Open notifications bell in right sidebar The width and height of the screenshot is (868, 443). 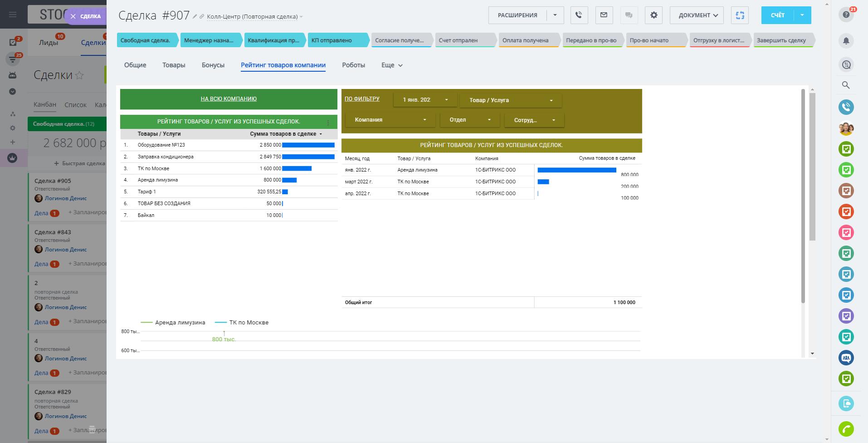pos(846,41)
